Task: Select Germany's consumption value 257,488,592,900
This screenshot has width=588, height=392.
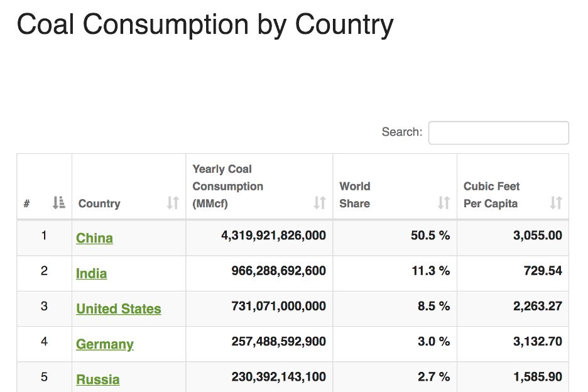Action: pyautogui.click(x=279, y=341)
